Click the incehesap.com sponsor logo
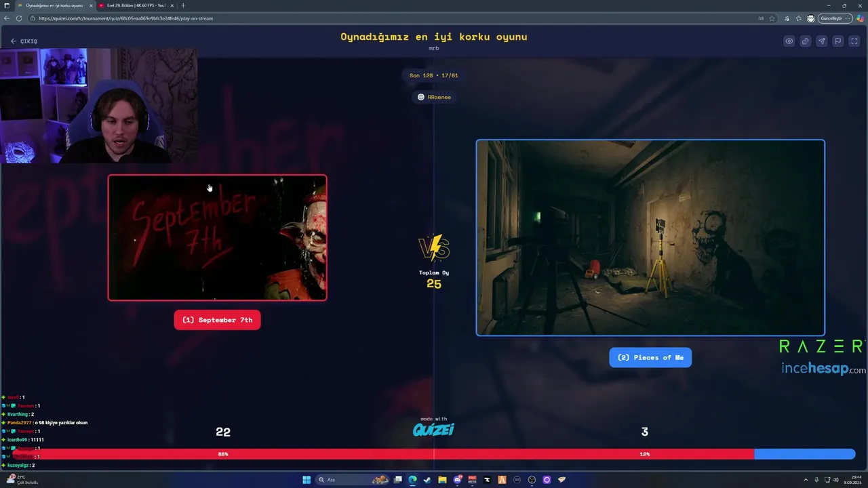The image size is (868, 488). click(x=823, y=369)
